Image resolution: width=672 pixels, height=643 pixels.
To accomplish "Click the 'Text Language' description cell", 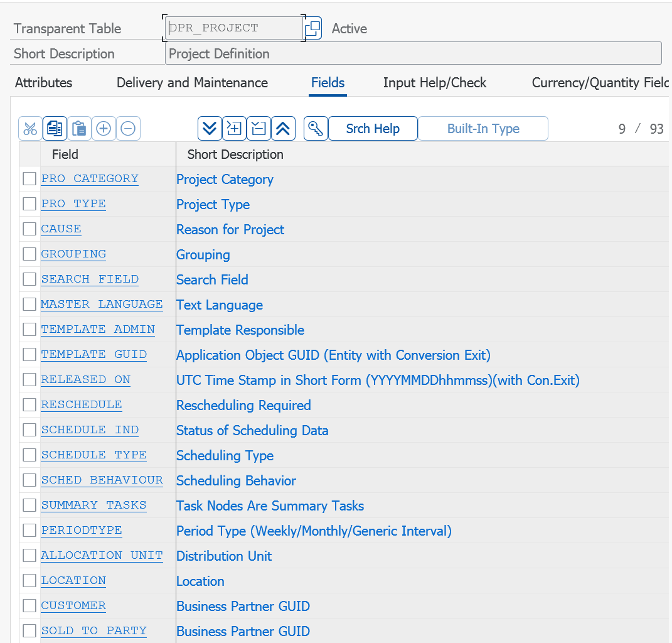I will (220, 305).
